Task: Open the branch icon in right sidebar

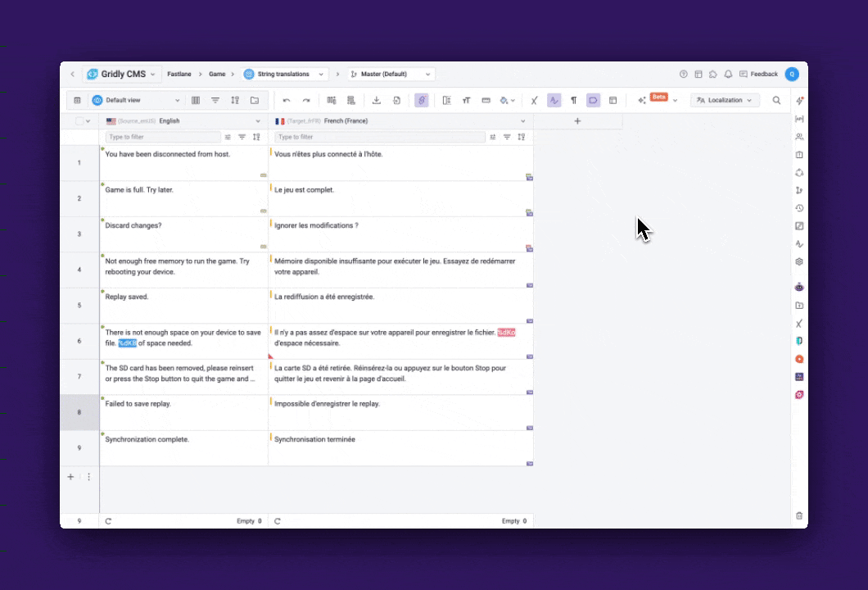Action: pyautogui.click(x=799, y=190)
